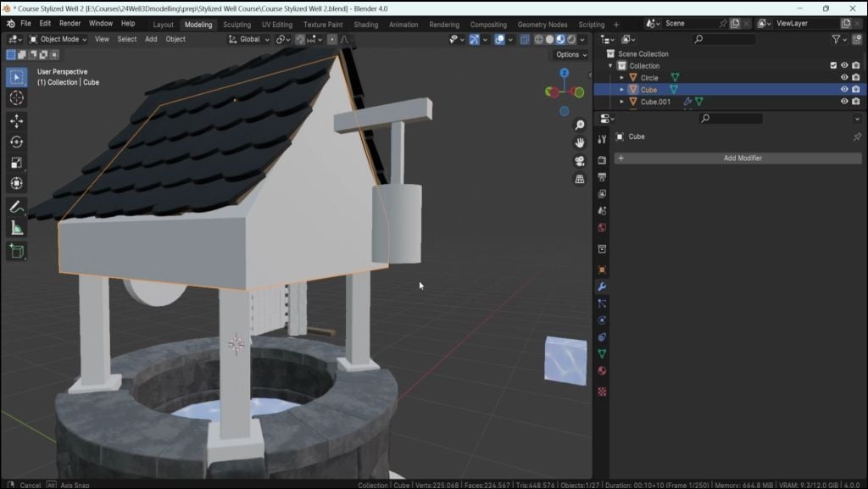The width and height of the screenshot is (868, 489).
Task: Open the Material properties tab
Action: 602,370
